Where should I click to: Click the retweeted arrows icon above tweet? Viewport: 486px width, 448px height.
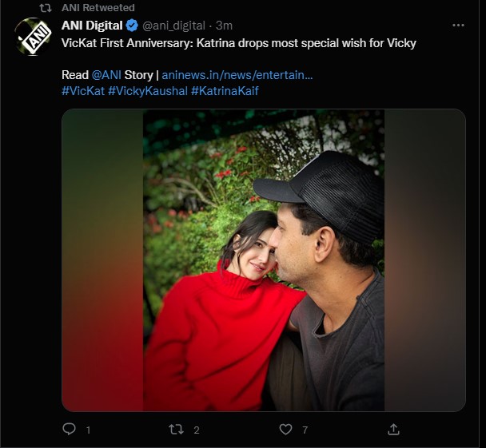coord(46,7)
